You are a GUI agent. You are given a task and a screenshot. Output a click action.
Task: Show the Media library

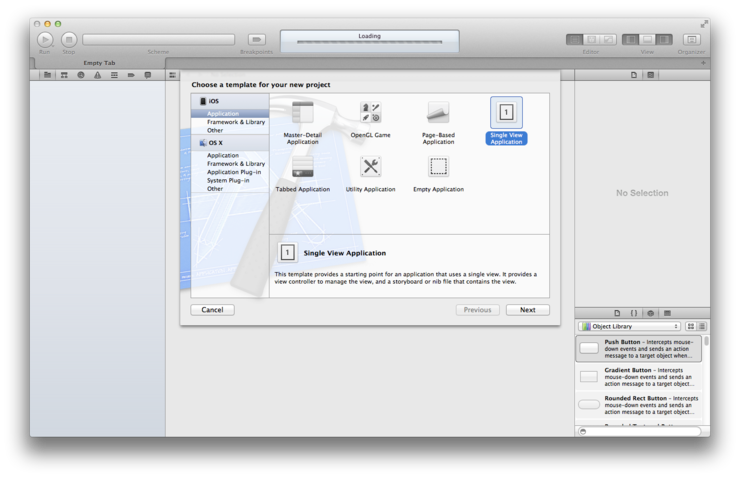pyautogui.click(x=667, y=313)
